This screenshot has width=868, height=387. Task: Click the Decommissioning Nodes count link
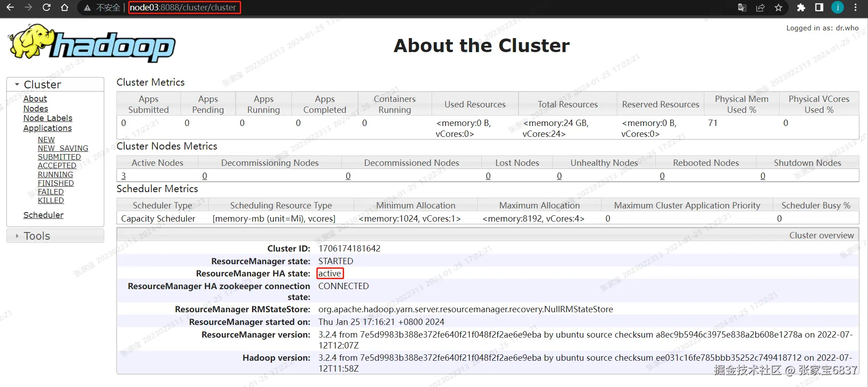204,176
